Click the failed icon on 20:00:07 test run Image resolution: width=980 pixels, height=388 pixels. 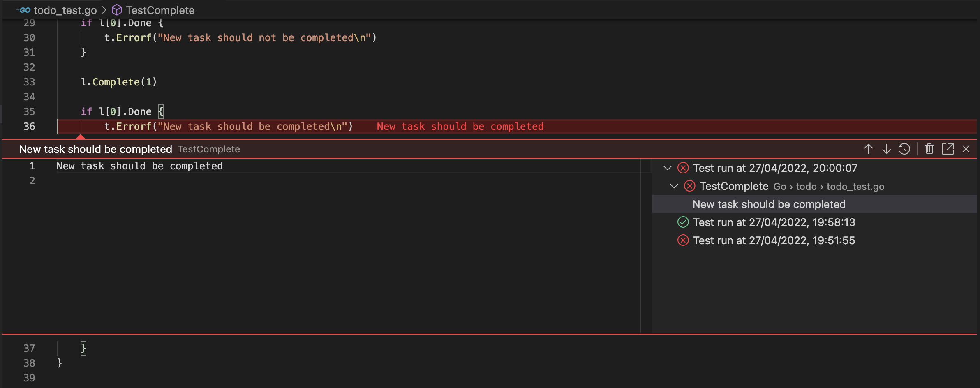(x=683, y=168)
